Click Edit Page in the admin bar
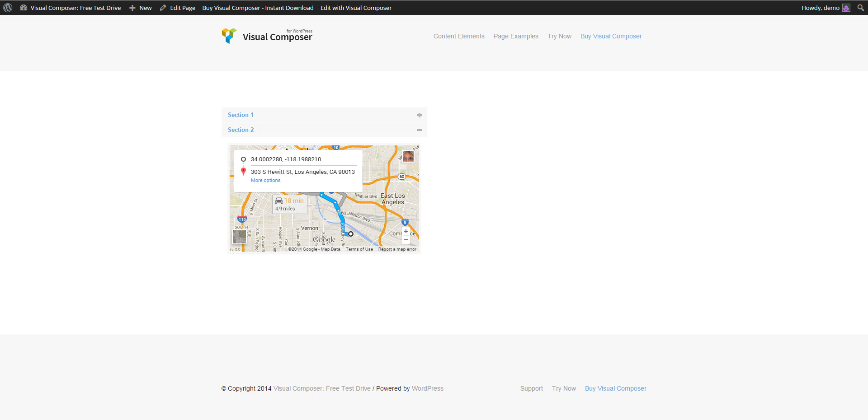 (x=178, y=8)
